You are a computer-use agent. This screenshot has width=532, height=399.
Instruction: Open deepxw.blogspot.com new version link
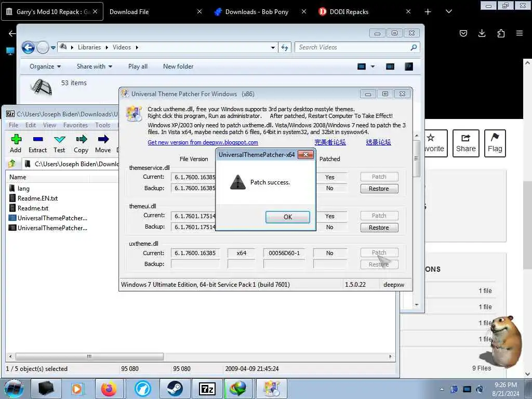point(203,142)
